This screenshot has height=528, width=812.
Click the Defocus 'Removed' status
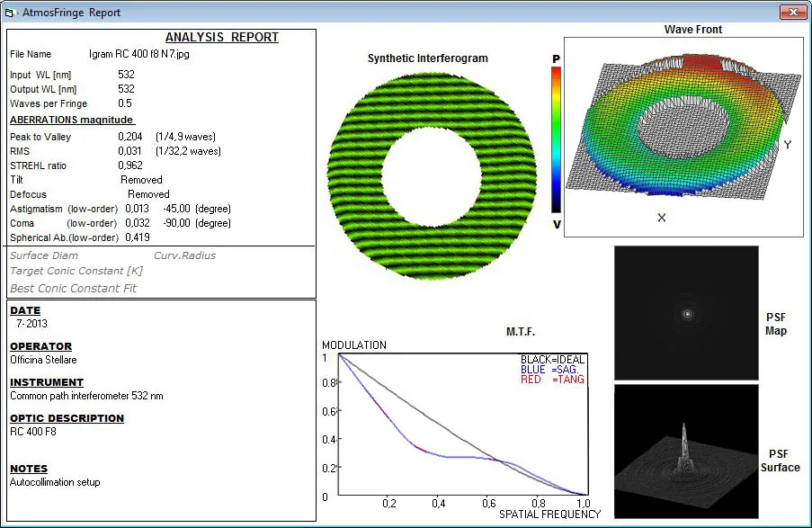pyautogui.click(x=148, y=194)
